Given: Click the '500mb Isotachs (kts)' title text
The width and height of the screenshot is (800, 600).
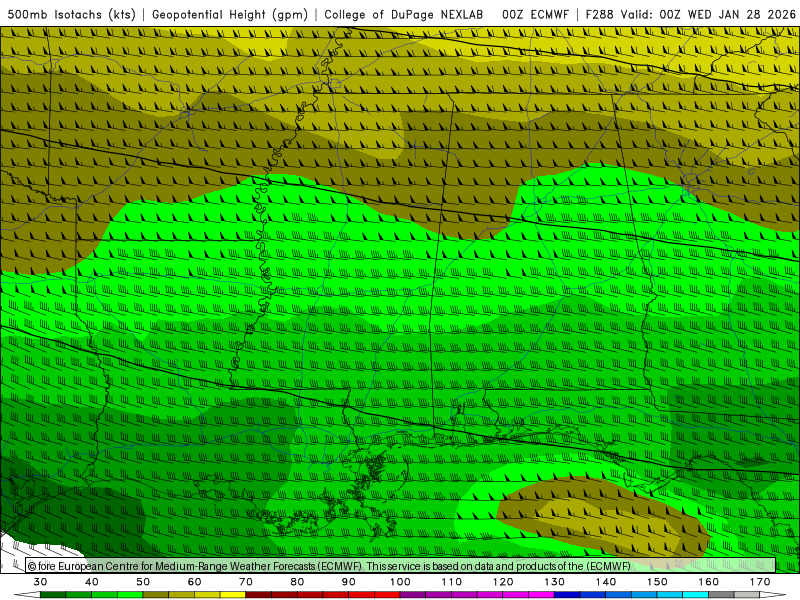Looking at the screenshot, I should click(x=71, y=15).
